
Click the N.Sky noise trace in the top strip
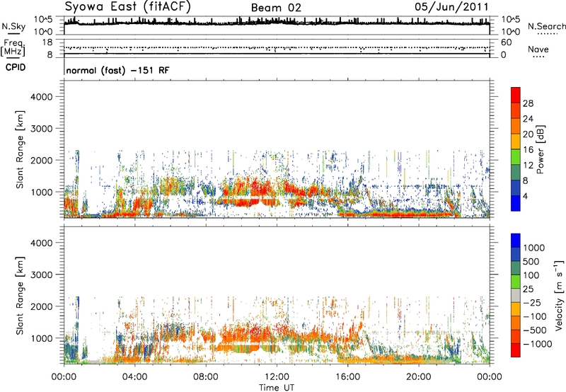click(x=277, y=23)
